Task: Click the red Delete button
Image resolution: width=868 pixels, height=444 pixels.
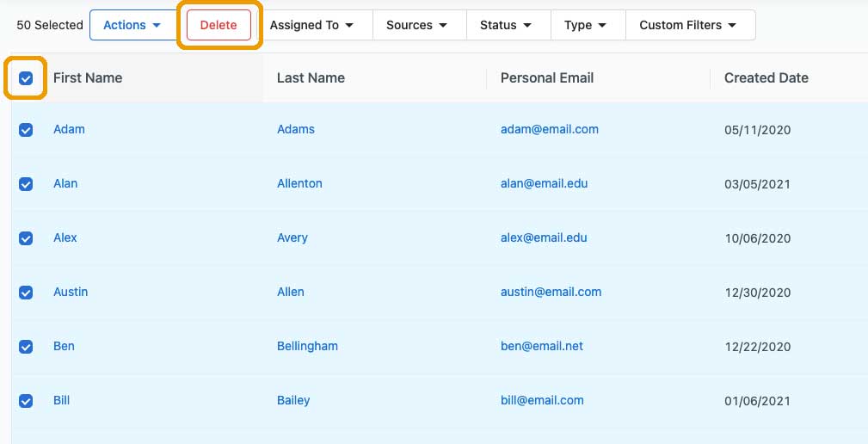Action: [219, 25]
